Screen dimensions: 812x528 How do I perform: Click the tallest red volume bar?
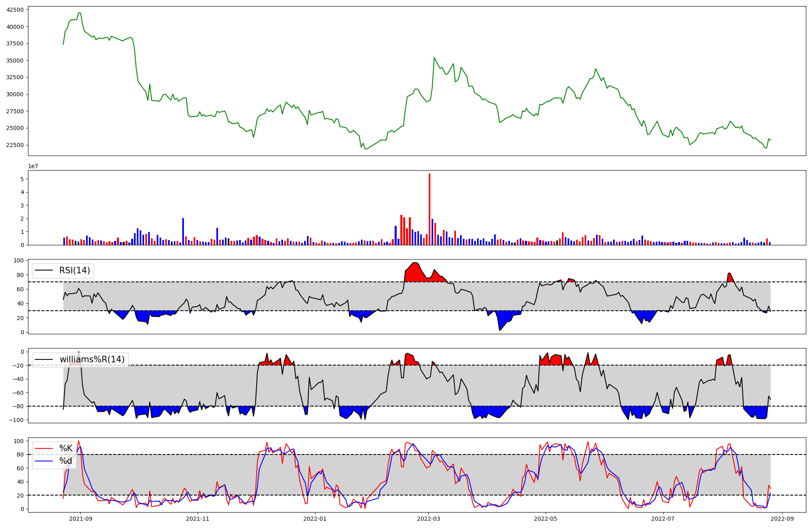[x=430, y=209]
